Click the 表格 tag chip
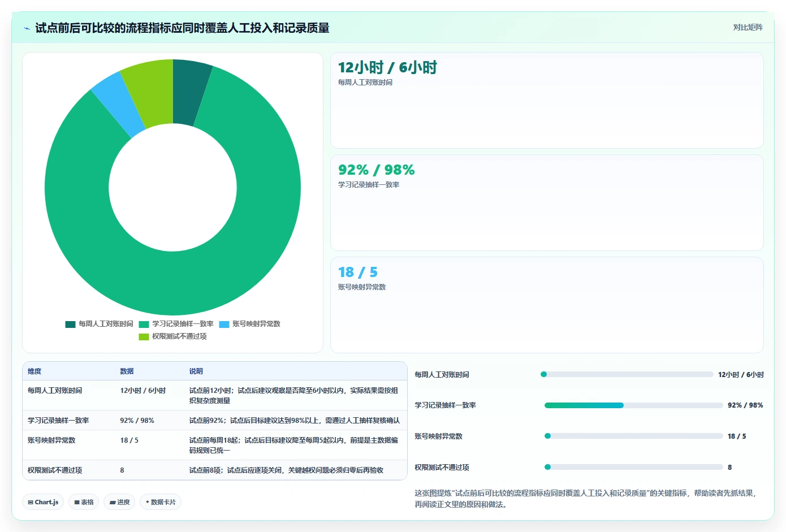This screenshot has height=532, width=786. (x=84, y=502)
